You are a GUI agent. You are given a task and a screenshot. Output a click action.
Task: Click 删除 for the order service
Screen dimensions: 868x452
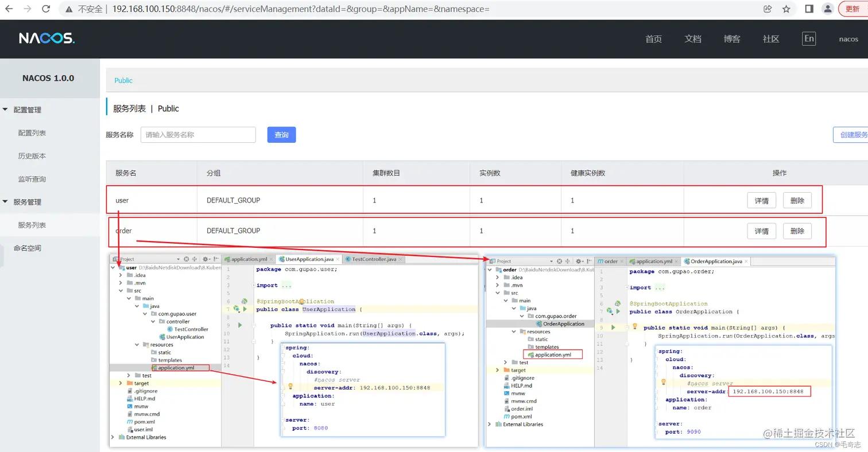tap(797, 231)
